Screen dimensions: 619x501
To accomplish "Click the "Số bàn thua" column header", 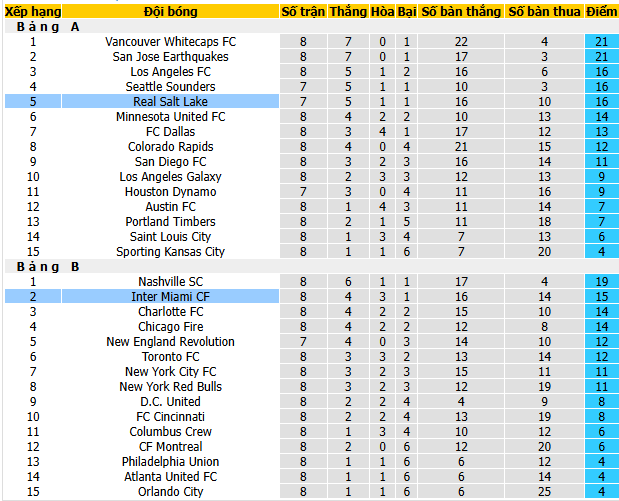I will [x=544, y=12].
